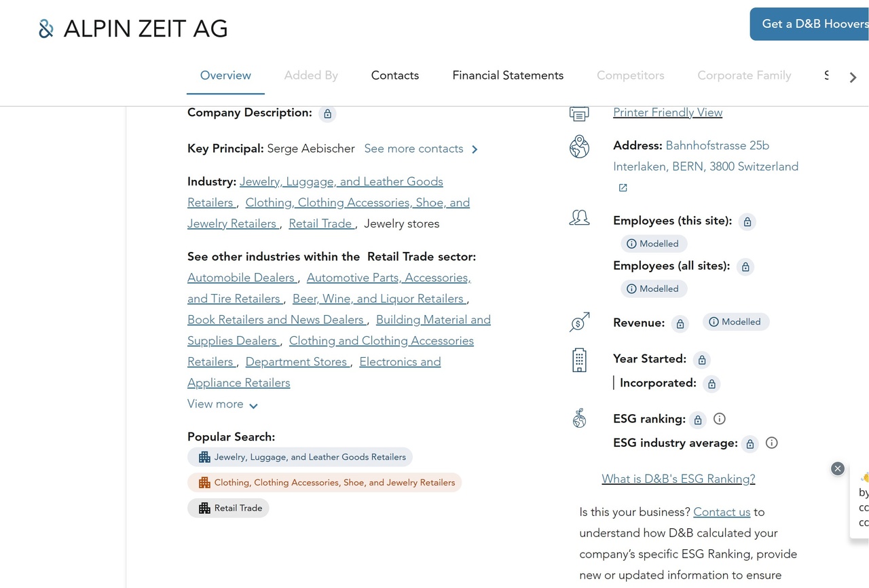The image size is (869, 588).
Task: Open the Financial Statements tab
Action: pyautogui.click(x=508, y=75)
